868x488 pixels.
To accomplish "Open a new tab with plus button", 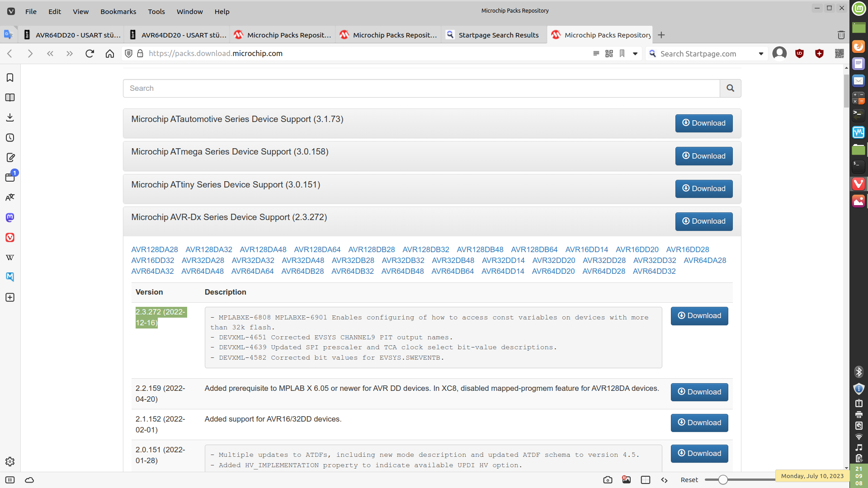I will [x=661, y=35].
